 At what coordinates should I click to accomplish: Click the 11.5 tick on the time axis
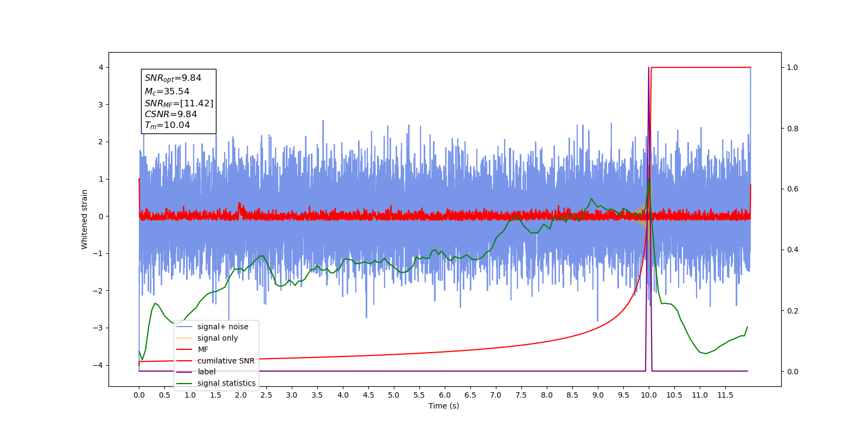(725, 395)
